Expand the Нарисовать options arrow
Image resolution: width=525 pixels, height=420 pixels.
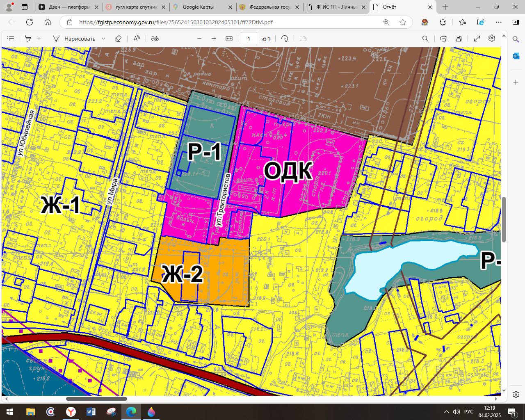[x=103, y=39]
